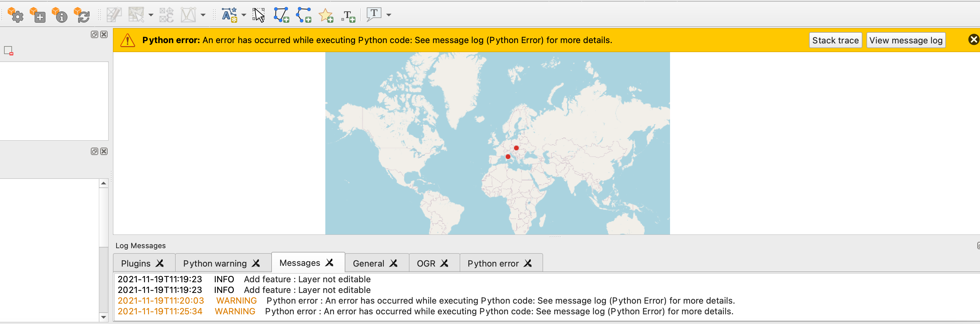Close the Python error tab
The image size is (980, 324).
click(528, 263)
